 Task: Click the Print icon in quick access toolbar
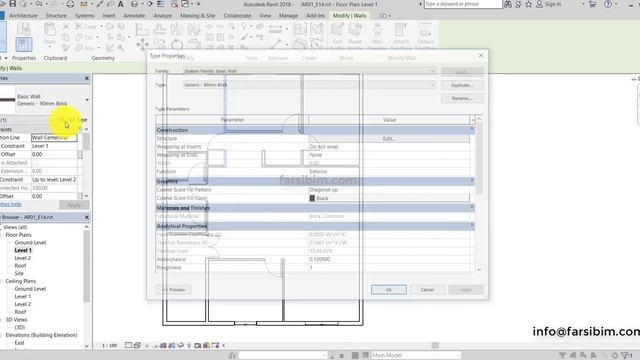(x=70, y=4)
